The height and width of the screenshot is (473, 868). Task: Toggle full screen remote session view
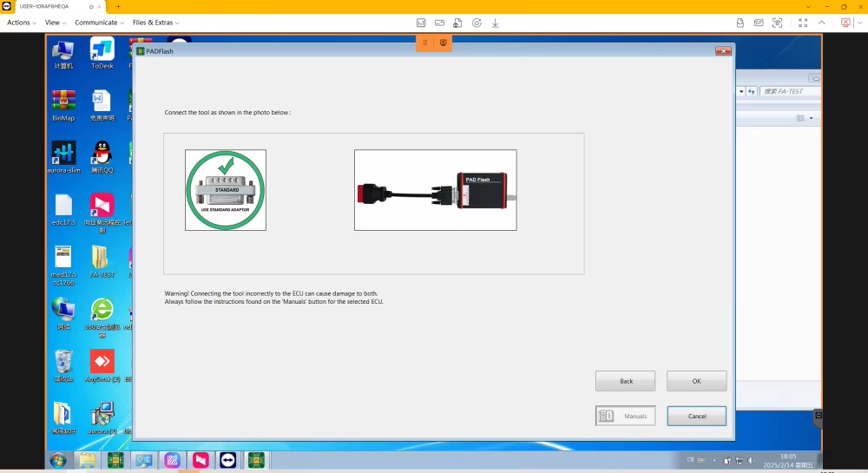coord(802,23)
